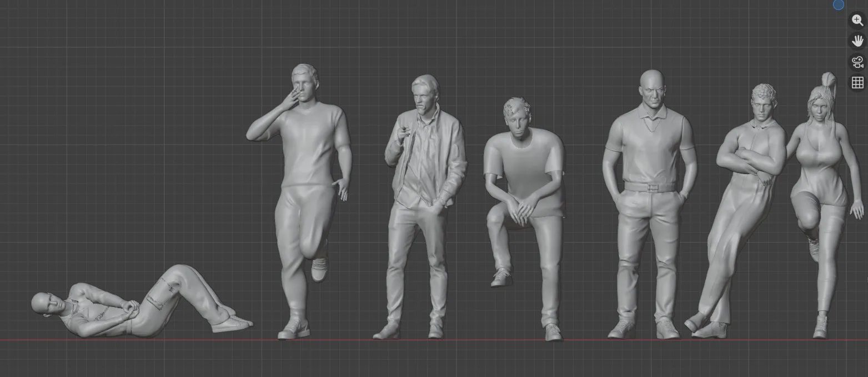Click the zoom magnifier viewport icon

point(857,20)
